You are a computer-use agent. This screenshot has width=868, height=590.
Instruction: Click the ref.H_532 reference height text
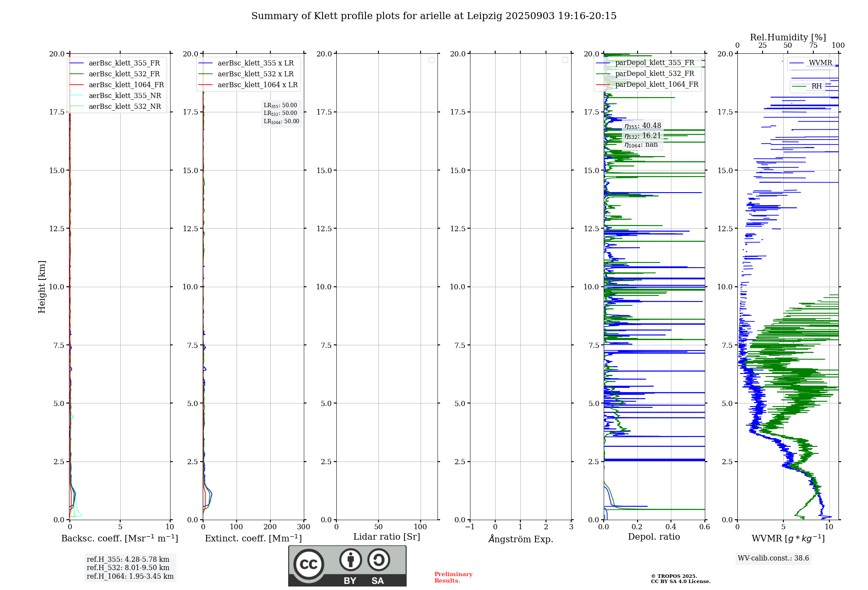click(128, 568)
